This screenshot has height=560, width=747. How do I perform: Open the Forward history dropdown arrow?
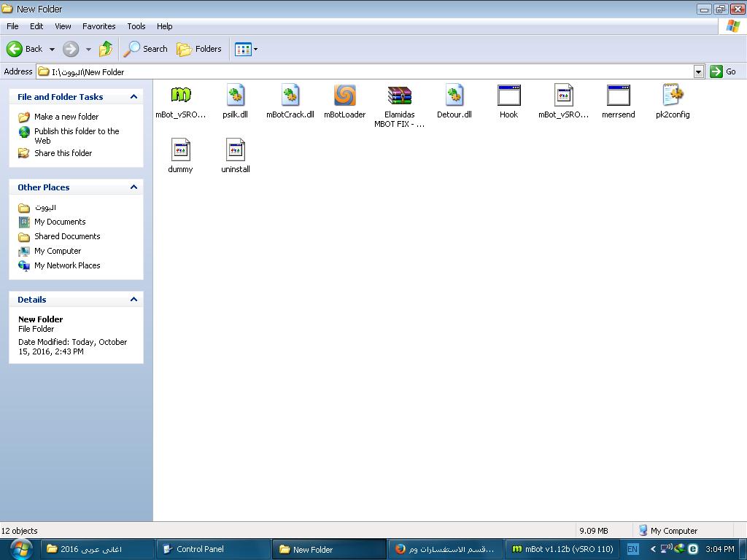point(88,49)
